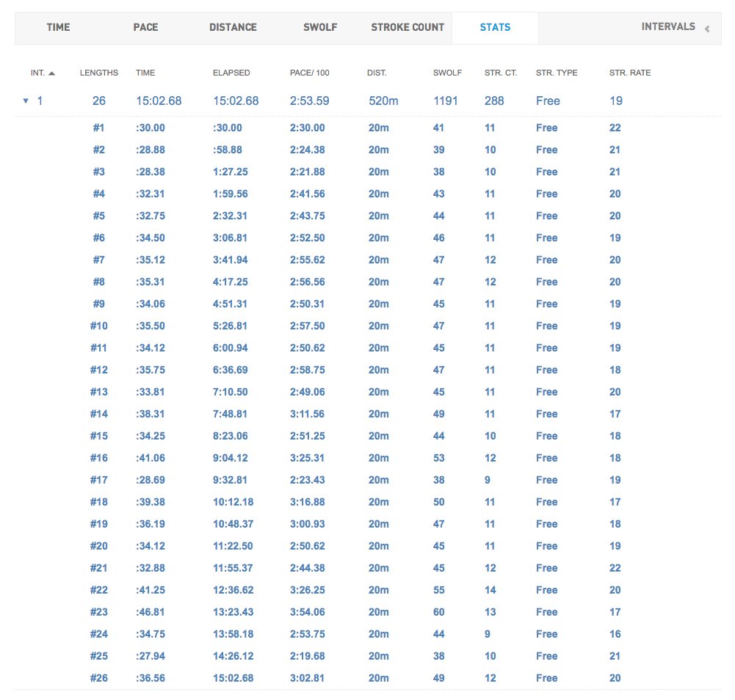Sort by the INT. column header
The width and height of the screenshot is (735, 700).
[x=37, y=73]
